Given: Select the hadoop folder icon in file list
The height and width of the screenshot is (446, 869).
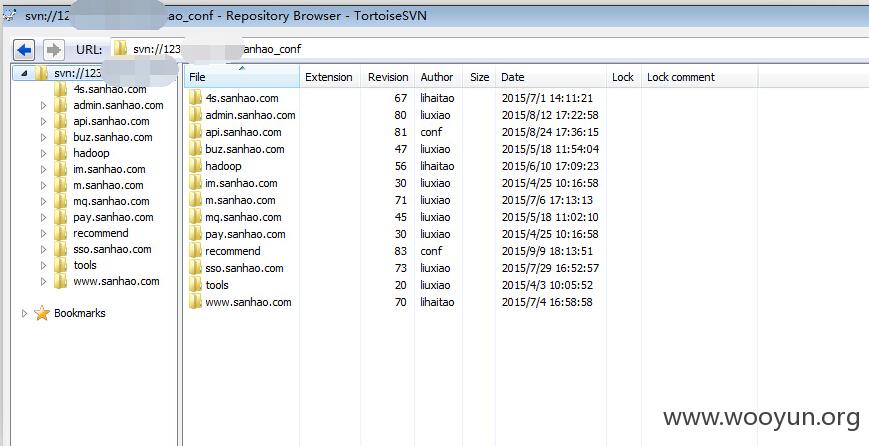Looking at the screenshot, I should 195,166.
